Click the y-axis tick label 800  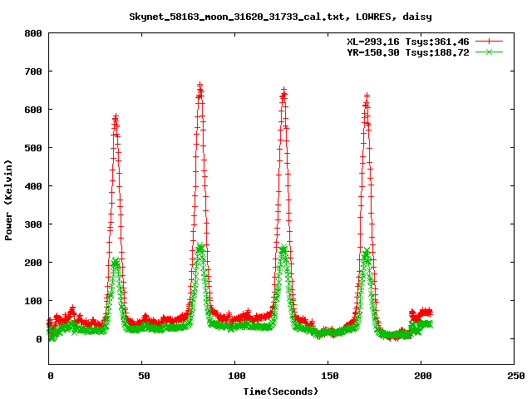(x=33, y=33)
